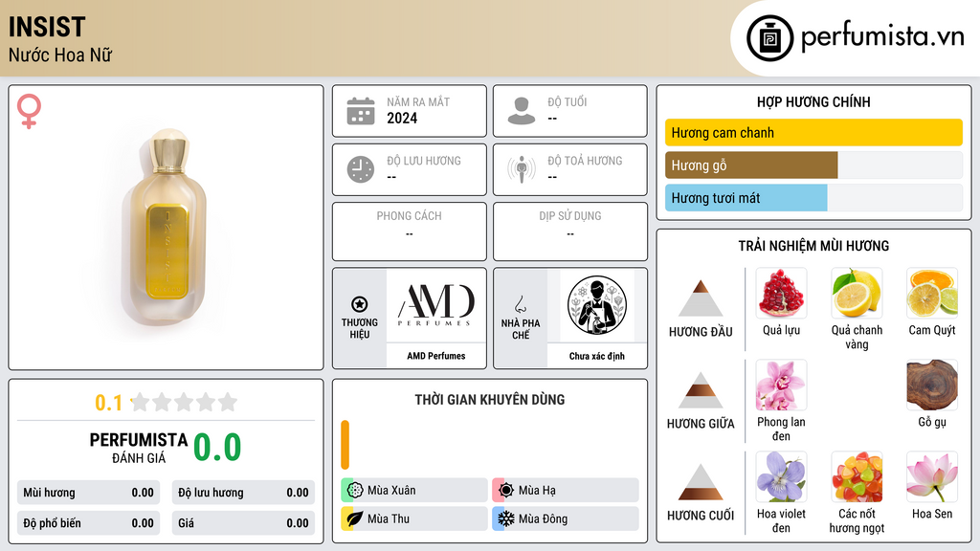Open the Hoa violet đen note image
Screen dimensions: 980x551
(781, 476)
